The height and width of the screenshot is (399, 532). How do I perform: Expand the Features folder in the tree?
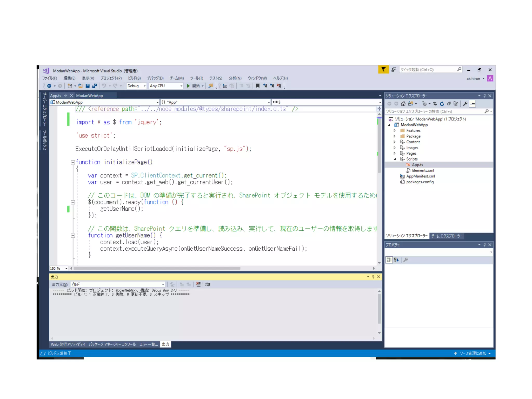click(395, 130)
